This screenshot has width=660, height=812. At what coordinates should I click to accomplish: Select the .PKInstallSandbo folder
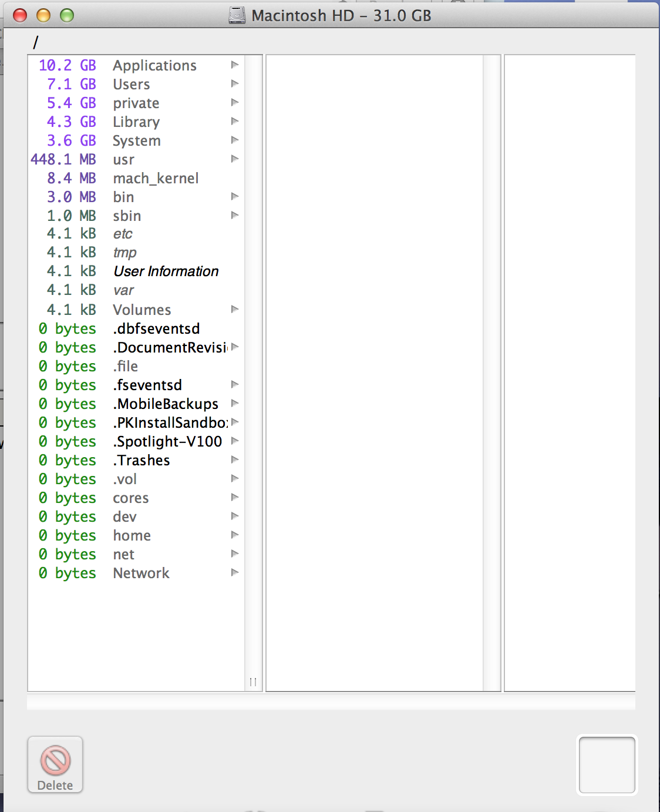coord(170,422)
